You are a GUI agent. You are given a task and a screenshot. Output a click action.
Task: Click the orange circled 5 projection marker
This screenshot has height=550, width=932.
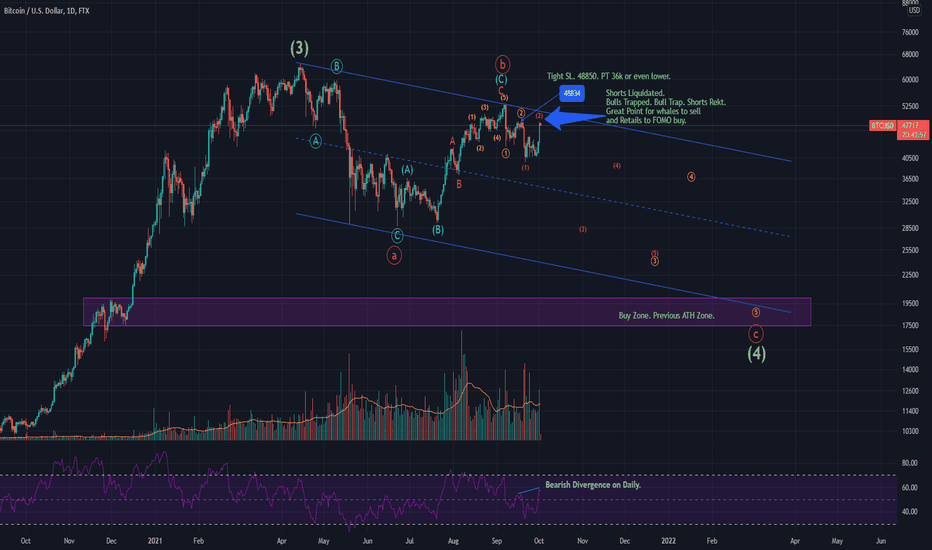click(x=755, y=312)
